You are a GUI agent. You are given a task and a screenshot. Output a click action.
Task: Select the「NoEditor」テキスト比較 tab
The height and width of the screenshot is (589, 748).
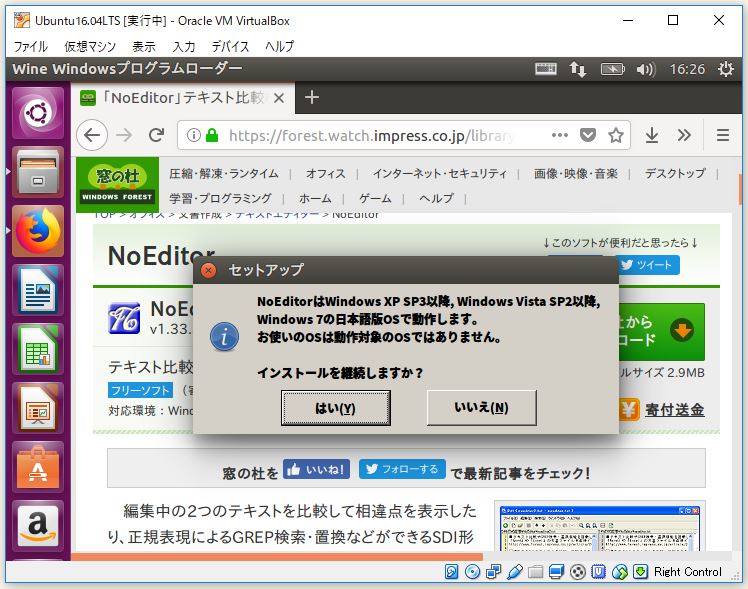(x=183, y=98)
